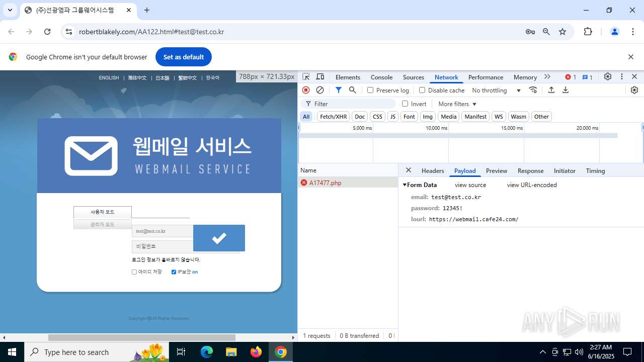644x362 pixels.
Task: Click view URL-encoded link
Action: pos(532,185)
